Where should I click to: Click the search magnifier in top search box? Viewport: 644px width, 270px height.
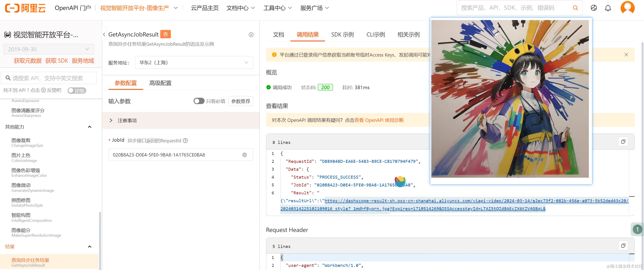(575, 8)
